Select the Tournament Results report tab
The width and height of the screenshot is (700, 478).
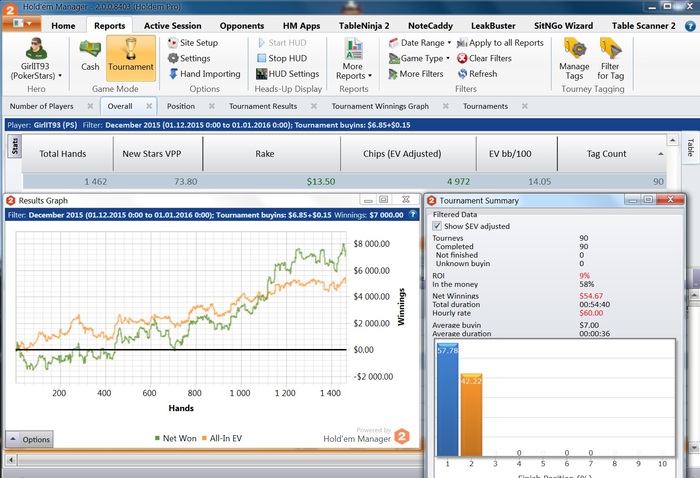[x=263, y=106]
